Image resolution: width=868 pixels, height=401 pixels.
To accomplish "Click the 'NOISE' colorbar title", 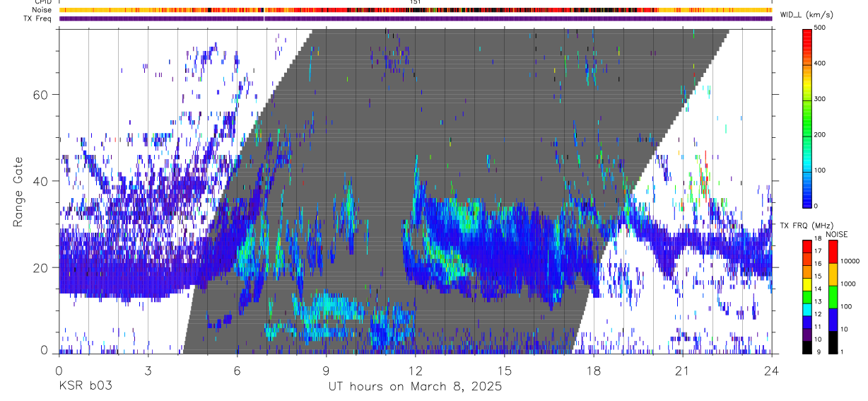I will 836,234.
